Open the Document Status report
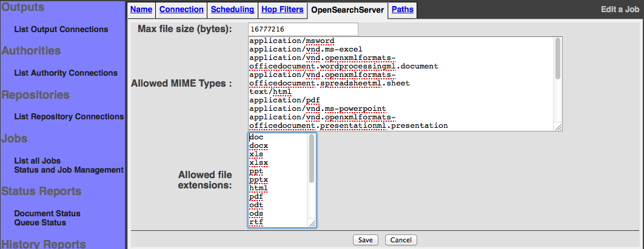 coord(47,214)
